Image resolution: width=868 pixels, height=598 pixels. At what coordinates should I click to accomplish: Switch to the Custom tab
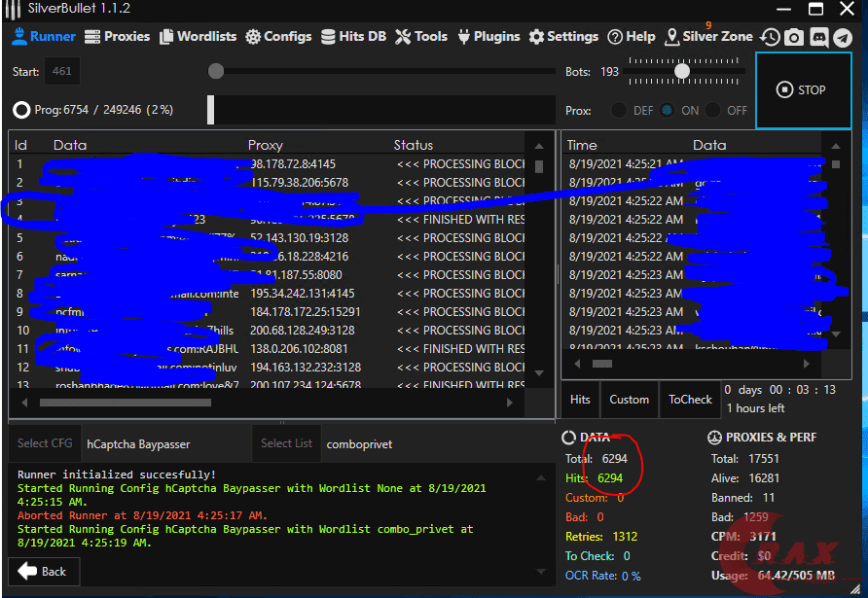630,400
